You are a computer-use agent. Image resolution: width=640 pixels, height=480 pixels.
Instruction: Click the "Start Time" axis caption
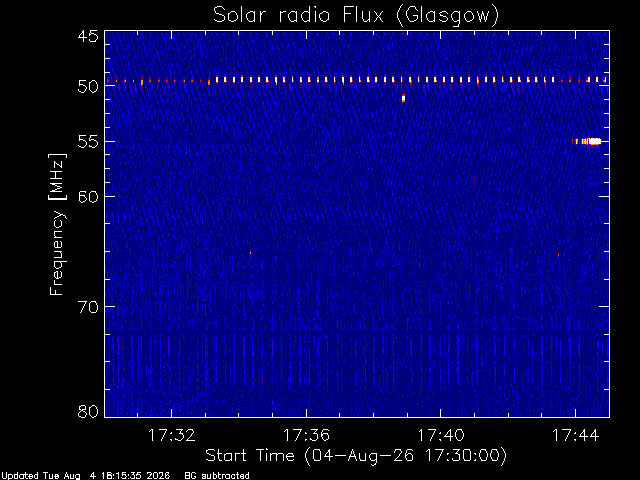250,456
